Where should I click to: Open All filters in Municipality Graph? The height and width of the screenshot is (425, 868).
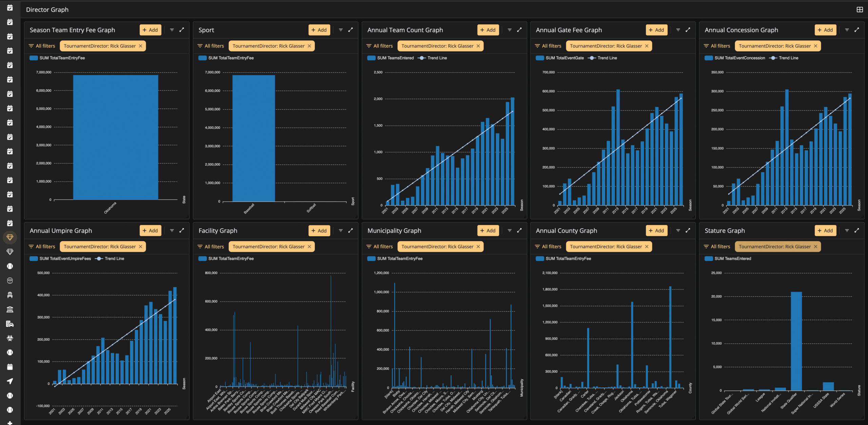[x=380, y=247]
